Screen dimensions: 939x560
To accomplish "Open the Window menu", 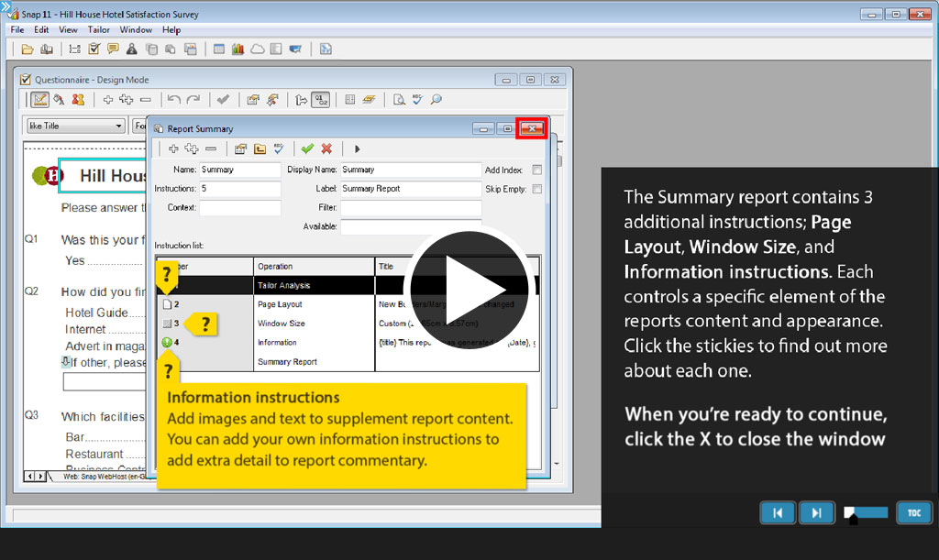I will point(136,29).
